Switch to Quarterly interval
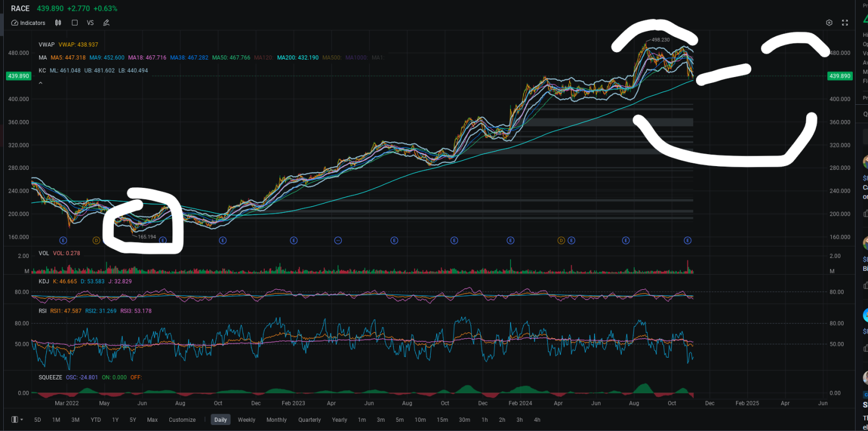This screenshot has width=868, height=431. point(310,420)
